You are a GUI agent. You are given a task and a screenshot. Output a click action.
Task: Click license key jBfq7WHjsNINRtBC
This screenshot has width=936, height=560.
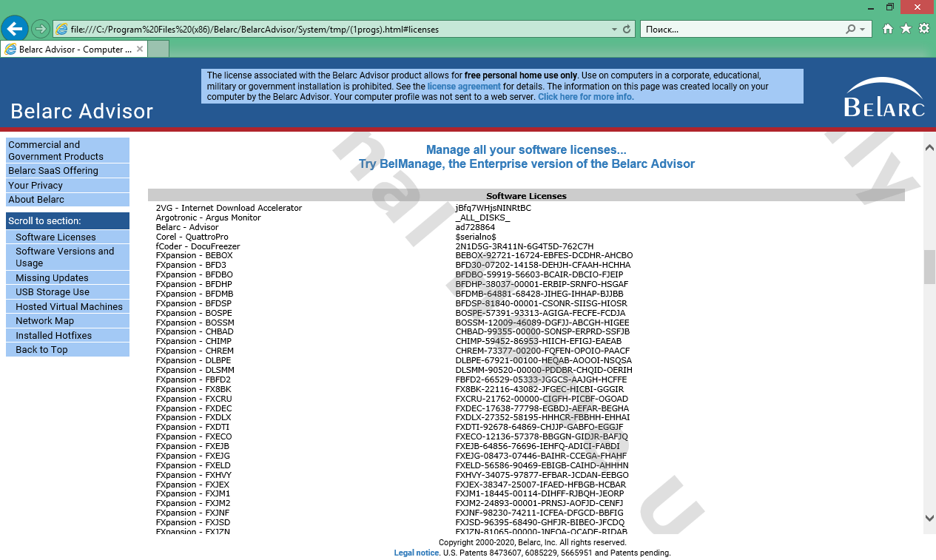(493, 208)
